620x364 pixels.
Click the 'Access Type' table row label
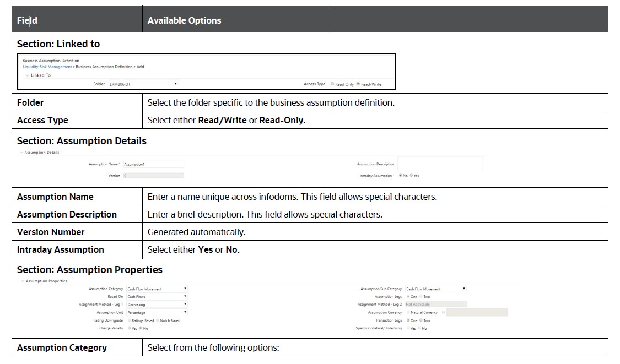(x=42, y=120)
